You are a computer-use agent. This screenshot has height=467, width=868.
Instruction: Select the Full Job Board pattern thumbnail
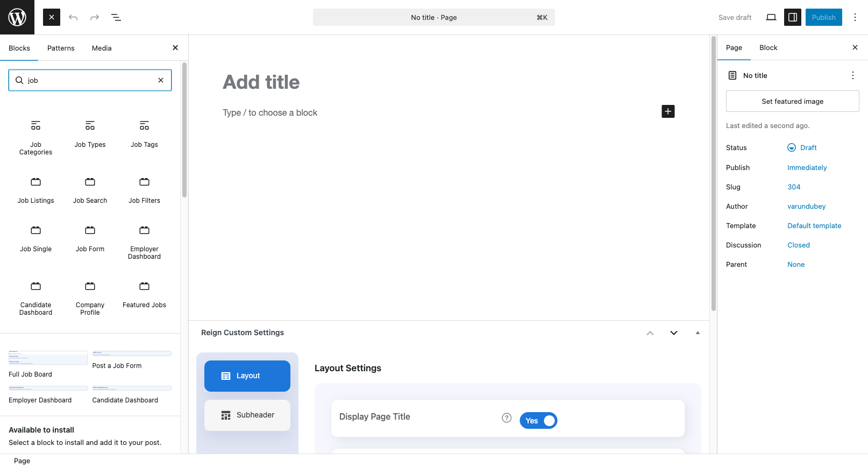pos(48,358)
